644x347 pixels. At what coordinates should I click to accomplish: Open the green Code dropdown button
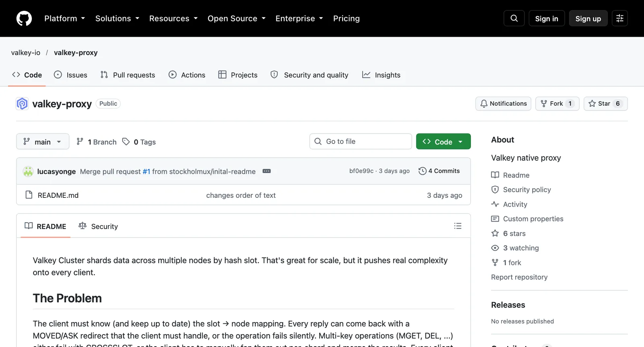pos(443,142)
